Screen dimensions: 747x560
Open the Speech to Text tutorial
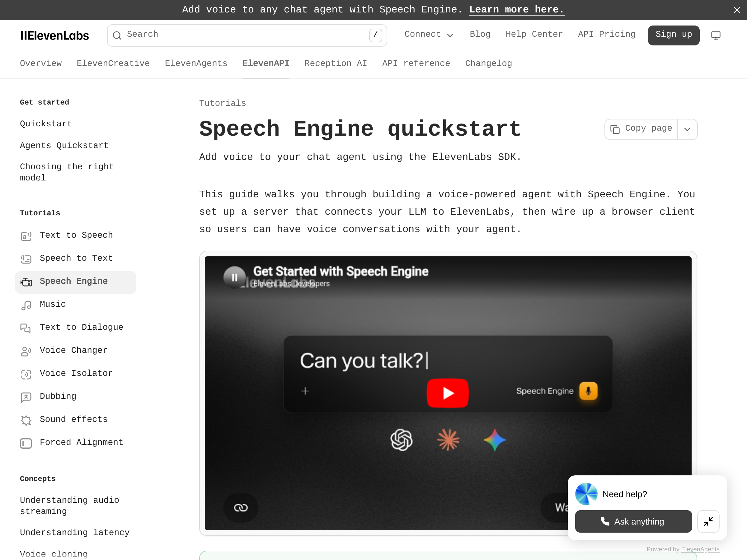pos(76,258)
